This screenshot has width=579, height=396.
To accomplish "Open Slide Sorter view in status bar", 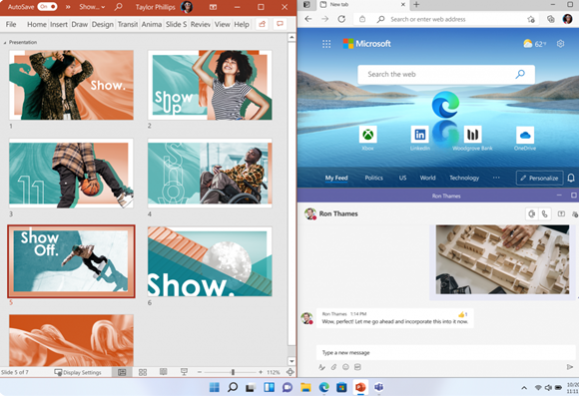I will click(x=143, y=372).
